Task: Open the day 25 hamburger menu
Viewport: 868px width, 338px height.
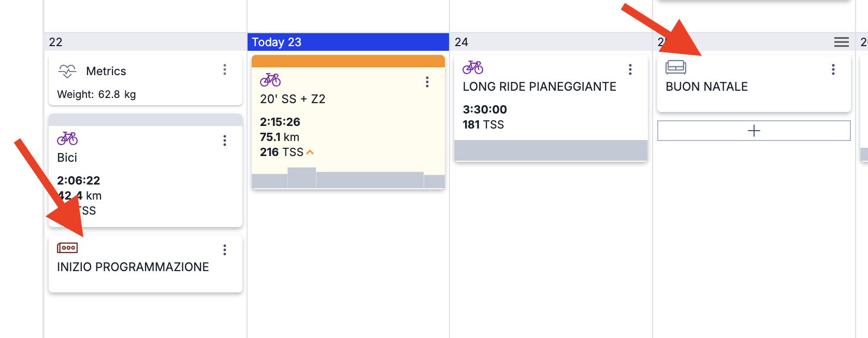Action: 841,42
